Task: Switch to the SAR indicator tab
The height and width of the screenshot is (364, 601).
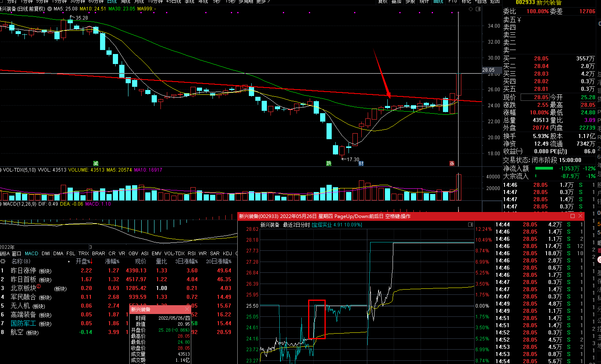Action: 215,254
